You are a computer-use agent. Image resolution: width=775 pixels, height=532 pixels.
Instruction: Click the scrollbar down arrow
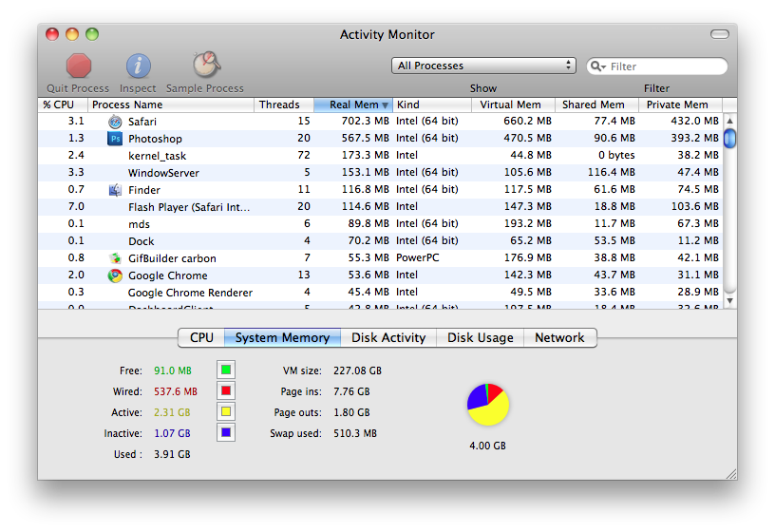pos(730,300)
